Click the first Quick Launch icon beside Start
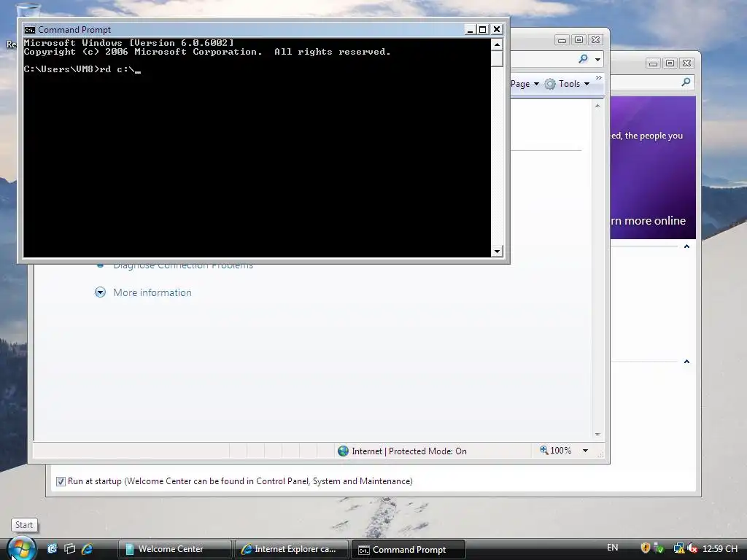 (x=52, y=548)
